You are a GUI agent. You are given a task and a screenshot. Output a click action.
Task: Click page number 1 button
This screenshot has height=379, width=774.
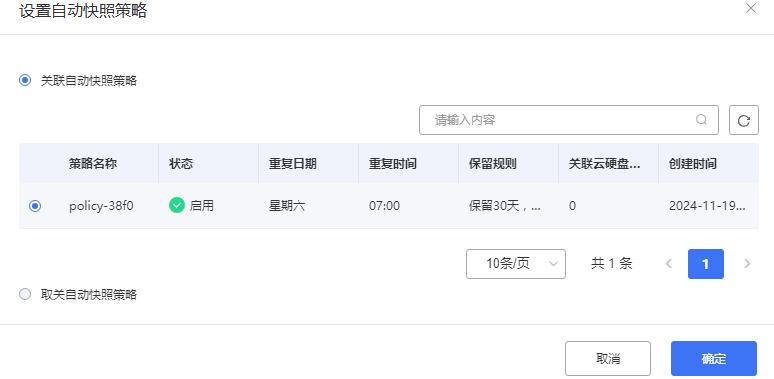[706, 264]
